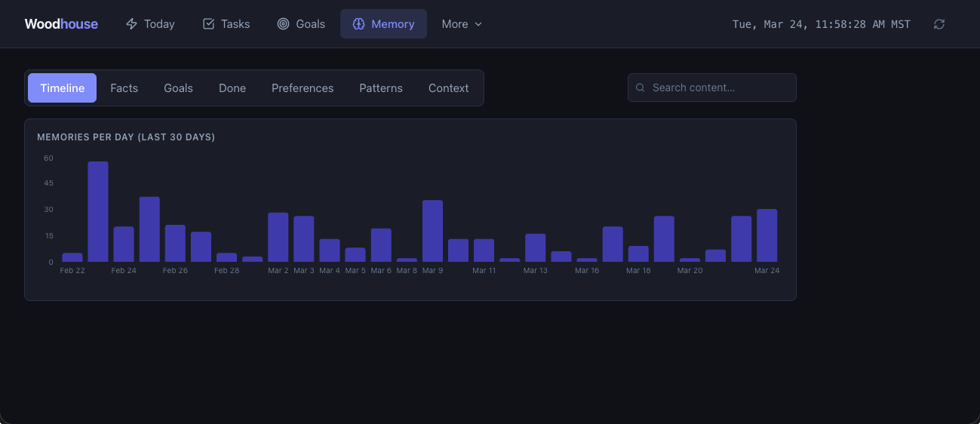Click the Mar 2 axis label
Screen dimensions: 980x424
tap(278, 270)
